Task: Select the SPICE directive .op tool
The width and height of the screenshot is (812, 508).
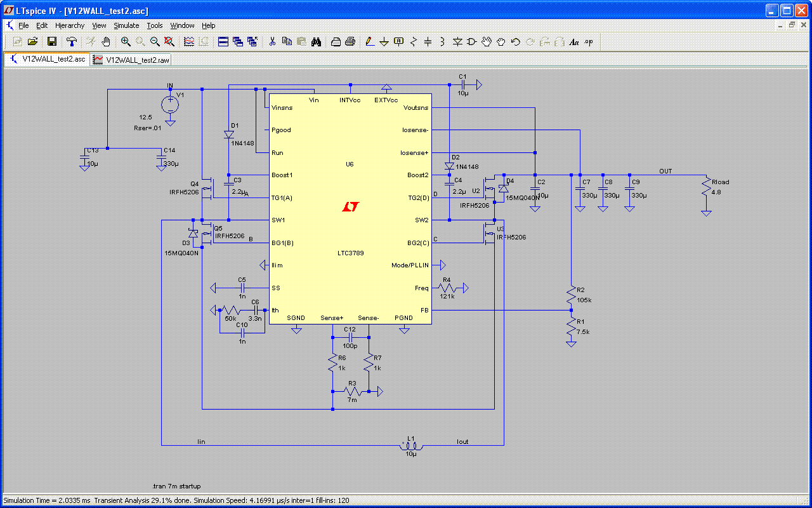Action: (589, 42)
